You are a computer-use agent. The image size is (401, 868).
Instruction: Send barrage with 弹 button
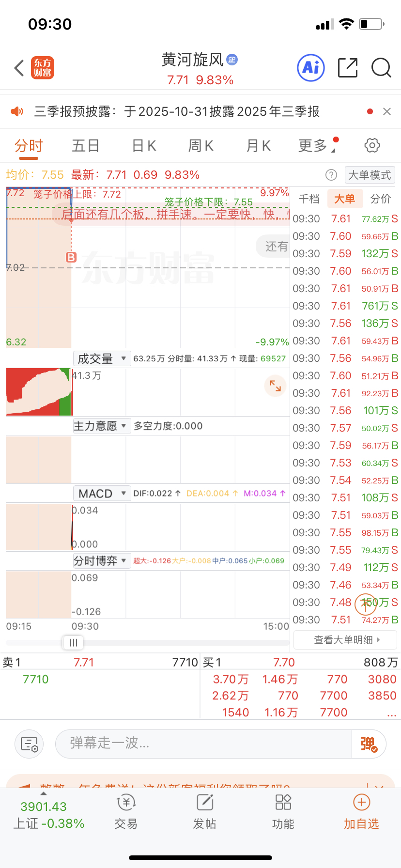tap(368, 744)
